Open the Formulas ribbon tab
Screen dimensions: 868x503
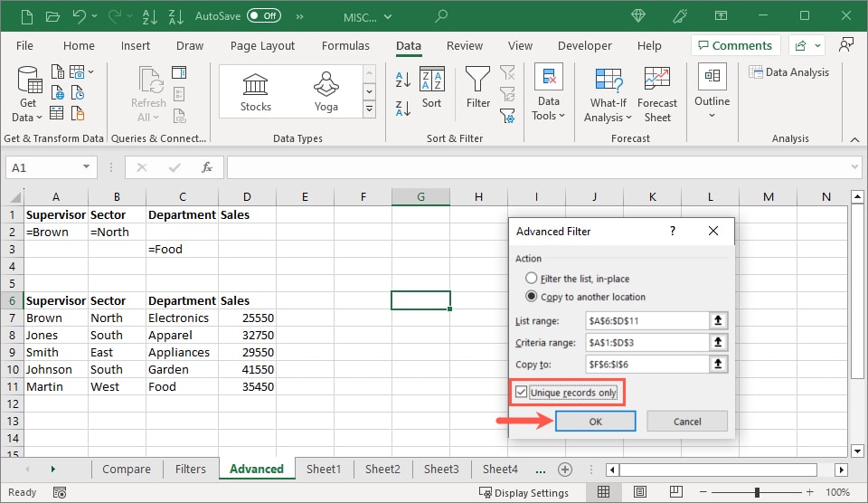(345, 46)
